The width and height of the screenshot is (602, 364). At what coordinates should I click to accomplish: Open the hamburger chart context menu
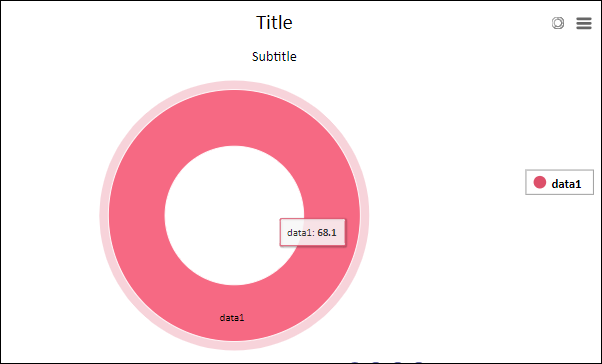pyautogui.click(x=584, y=23)
